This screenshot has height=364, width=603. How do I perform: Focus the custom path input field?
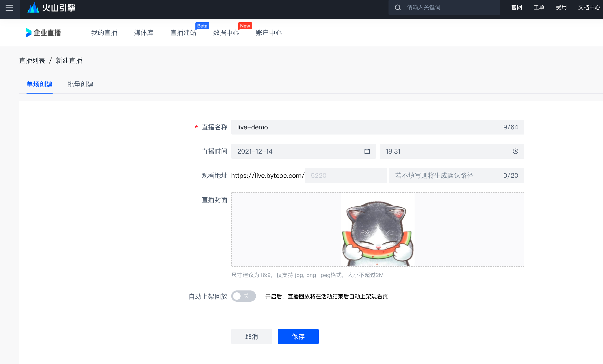point(446,175)
